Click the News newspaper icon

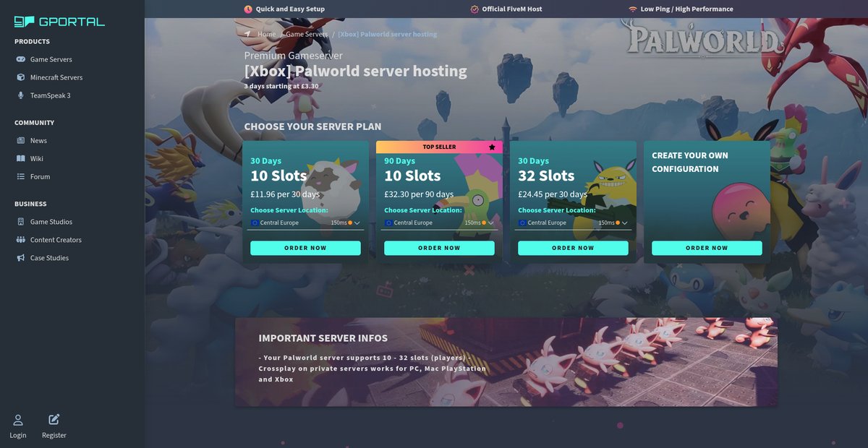21,140
